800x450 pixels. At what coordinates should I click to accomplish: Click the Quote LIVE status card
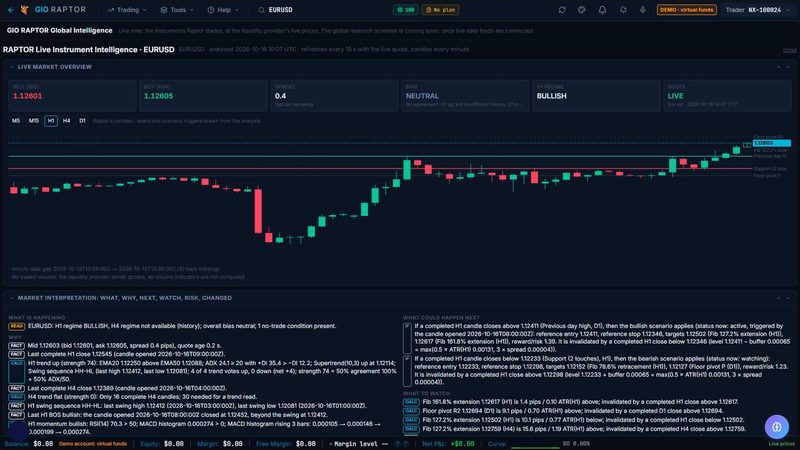pyautogui.click(x=727, y=95)
